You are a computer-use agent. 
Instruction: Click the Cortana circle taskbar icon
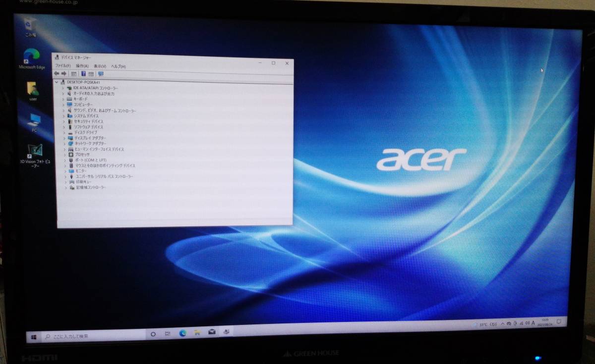[x=153, y=334]
